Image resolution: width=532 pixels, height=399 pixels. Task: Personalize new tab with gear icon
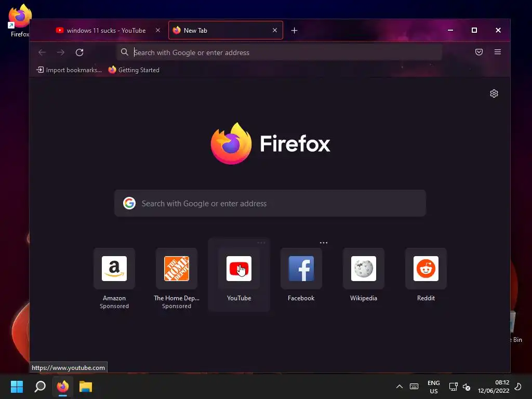494,94
